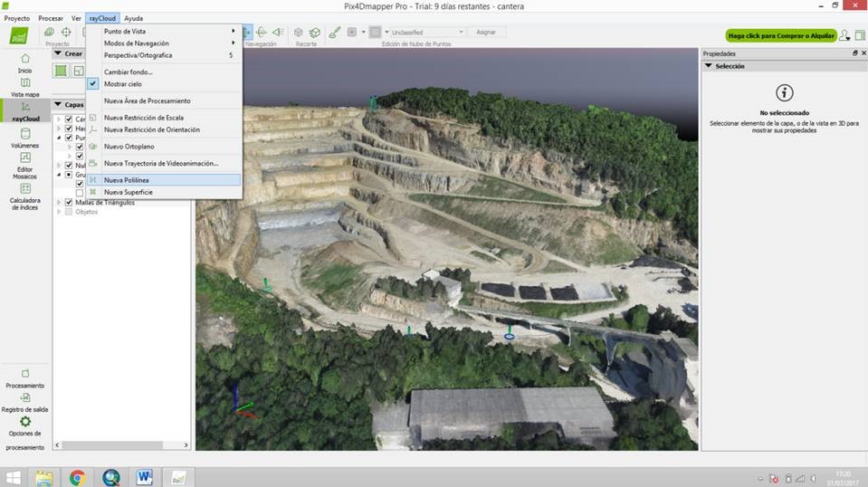Toggle the Mostrar cielo checkmark

(93, 84)
